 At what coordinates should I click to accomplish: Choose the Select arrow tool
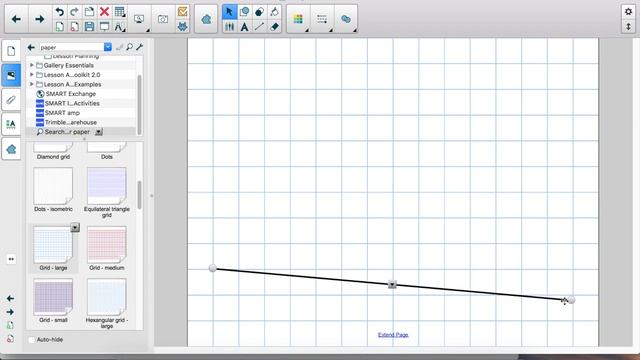point(229,11)
